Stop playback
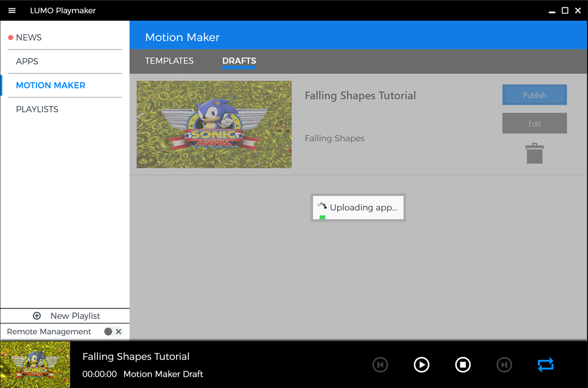 click(463, 364)
